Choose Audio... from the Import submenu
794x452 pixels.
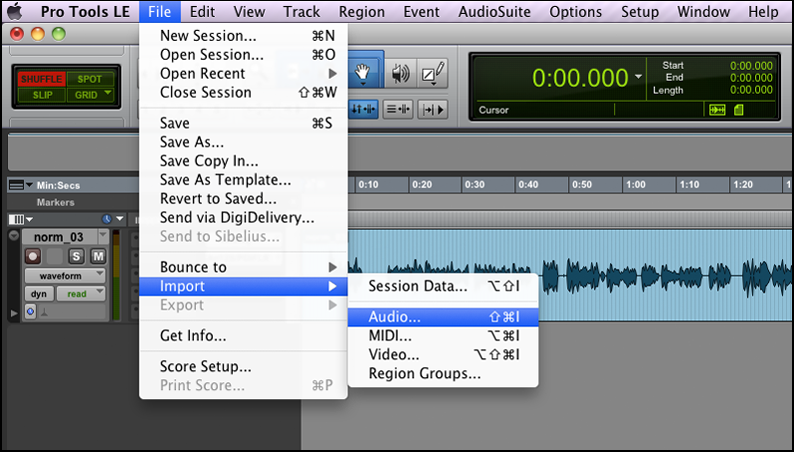(395, 316)
